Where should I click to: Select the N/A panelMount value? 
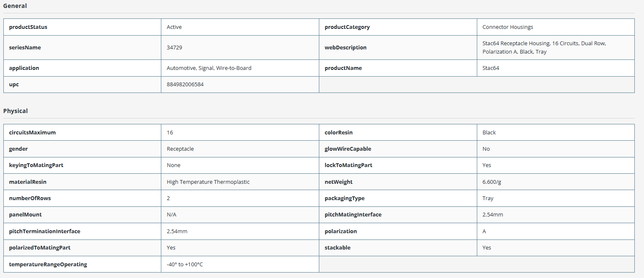pos(172,214)
